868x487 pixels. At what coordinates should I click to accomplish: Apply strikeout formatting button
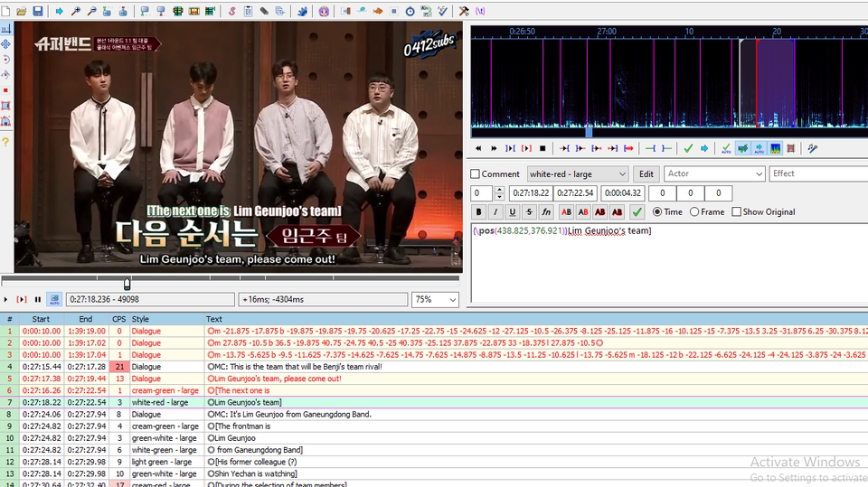click(529, 212)
